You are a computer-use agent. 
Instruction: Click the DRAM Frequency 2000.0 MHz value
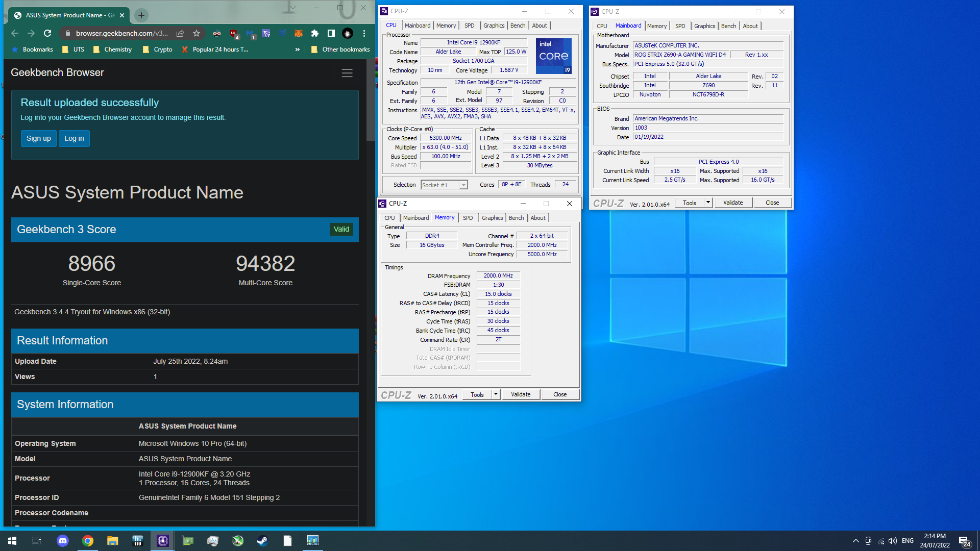(498, 276)
